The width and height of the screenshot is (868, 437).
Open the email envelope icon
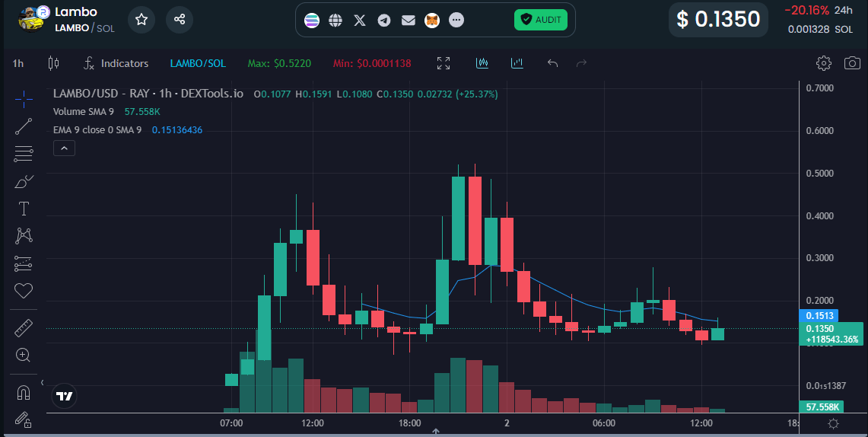(408, 21)
